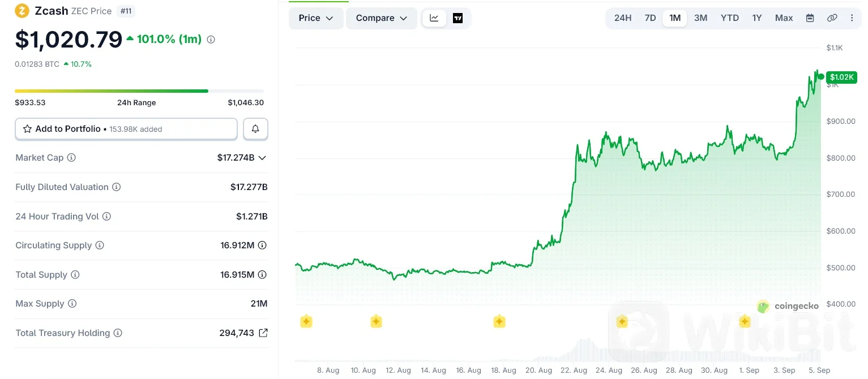Click the 22. Aug axis label
The height and width of the screenshot is (379, 868).
click(x=574, y=371)
